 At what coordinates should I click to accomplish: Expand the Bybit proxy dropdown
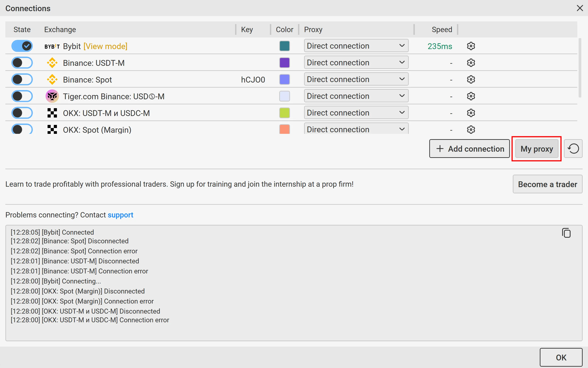356,46
